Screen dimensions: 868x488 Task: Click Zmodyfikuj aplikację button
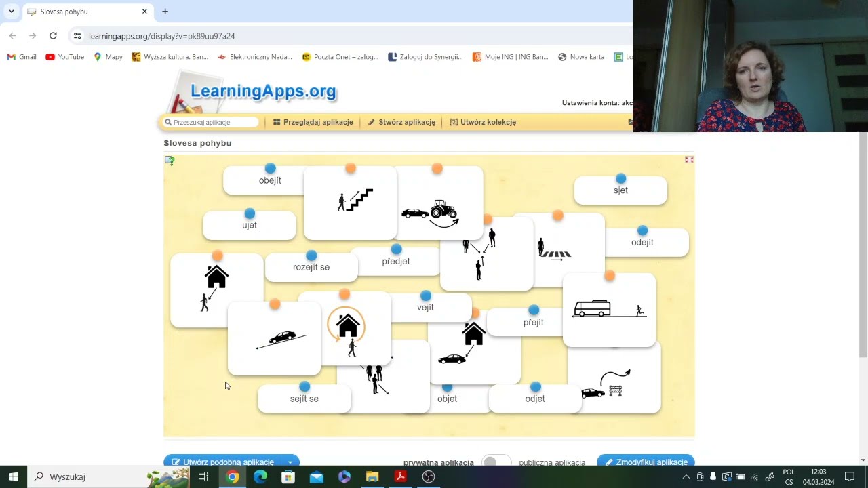646,462
